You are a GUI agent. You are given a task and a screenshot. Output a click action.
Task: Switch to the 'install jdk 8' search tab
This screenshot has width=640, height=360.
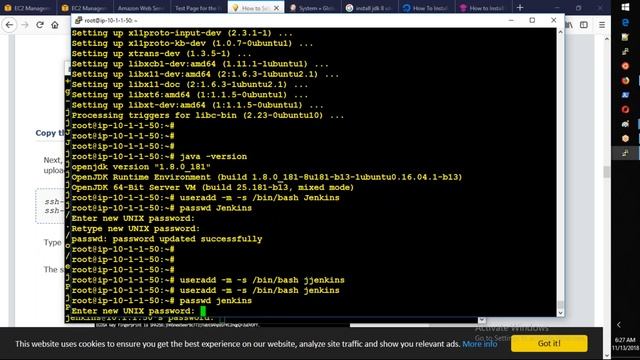[369, 8]
